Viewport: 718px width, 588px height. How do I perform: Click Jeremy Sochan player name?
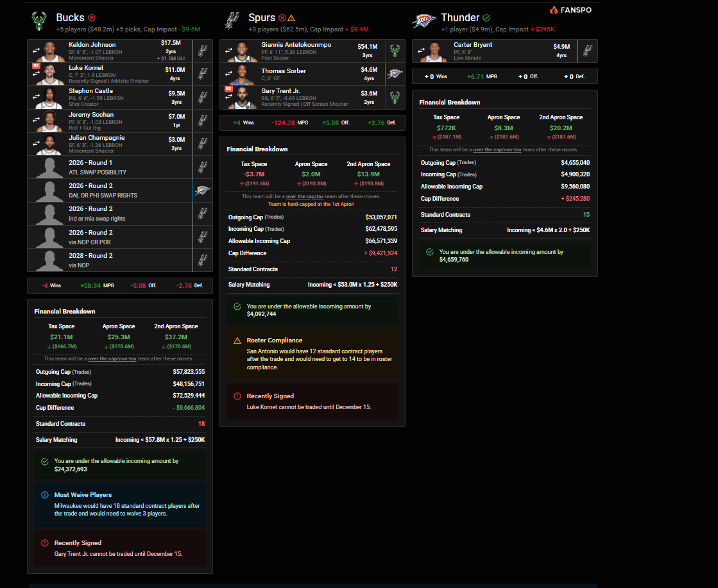pos(91,114)
